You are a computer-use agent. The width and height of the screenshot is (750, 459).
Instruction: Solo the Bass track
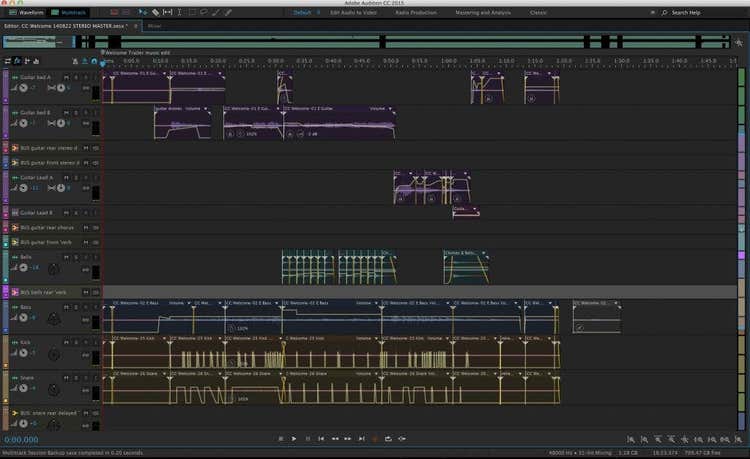pos(76,305)
